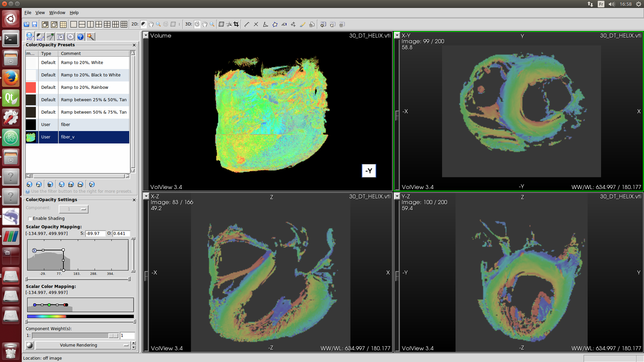Open the File menu
Image resolution: width=644 pixels, height=362 pixels.
(28, 12)
